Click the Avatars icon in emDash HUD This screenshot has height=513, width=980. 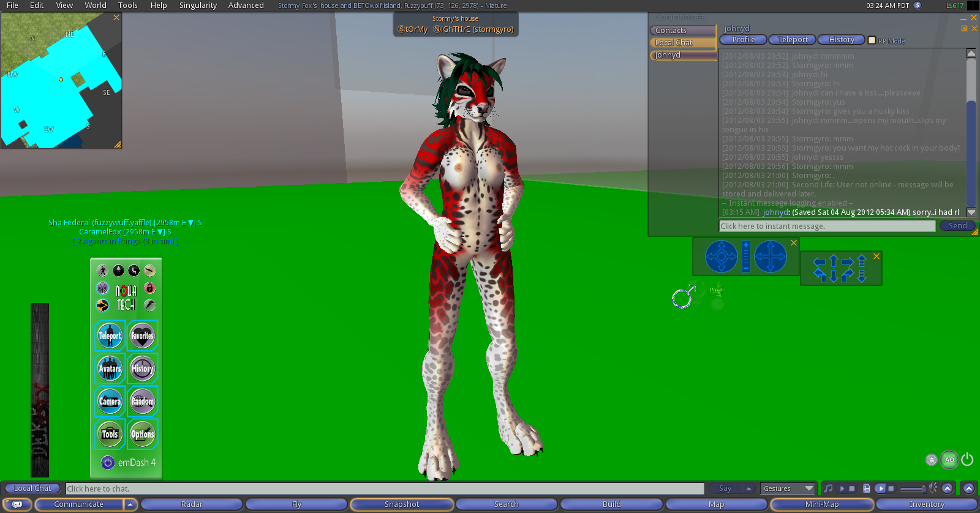click(110, 369)
